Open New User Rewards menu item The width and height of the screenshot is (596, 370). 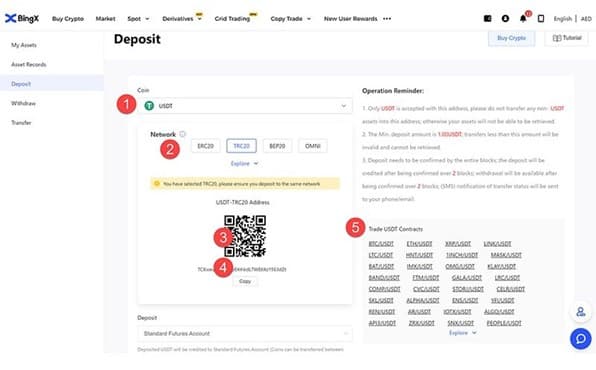pos(350,19)
